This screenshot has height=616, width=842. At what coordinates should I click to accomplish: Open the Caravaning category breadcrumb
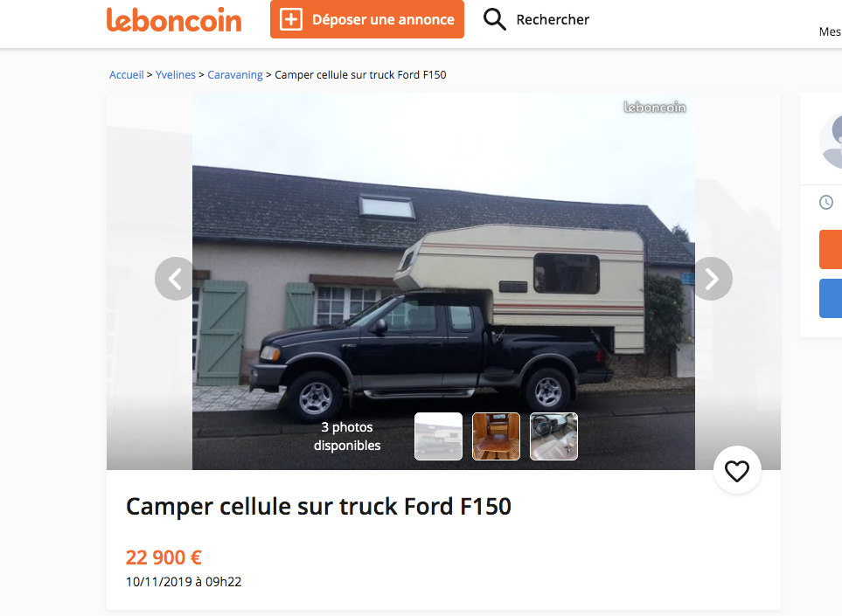(x=235, y=74)
